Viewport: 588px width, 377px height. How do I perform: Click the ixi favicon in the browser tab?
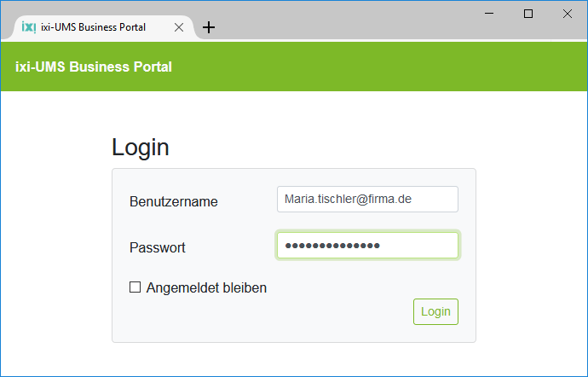pyautogui.click(x=28, y=26)
